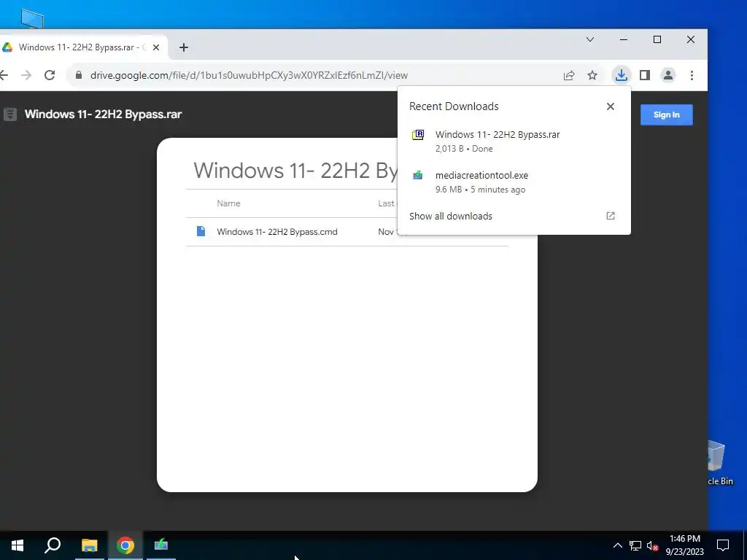Click the Last modified column header
This screenshot has width=747, height=560.
pos(387,203)
